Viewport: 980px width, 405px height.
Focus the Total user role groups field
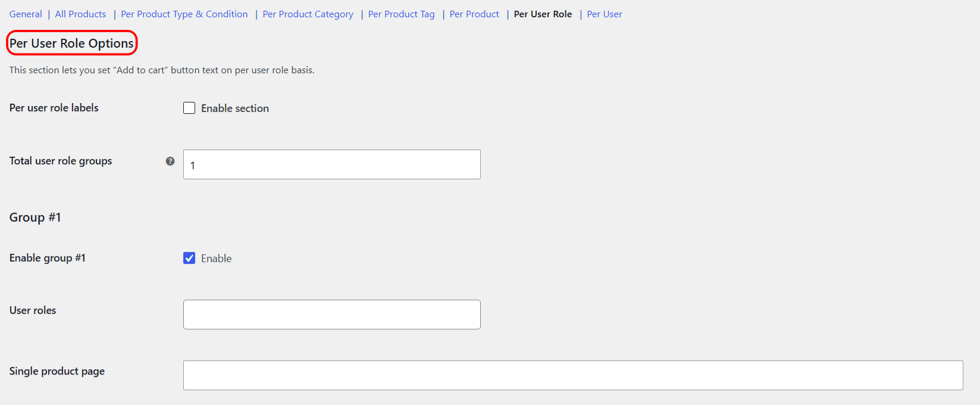click(x=332, y=164)
